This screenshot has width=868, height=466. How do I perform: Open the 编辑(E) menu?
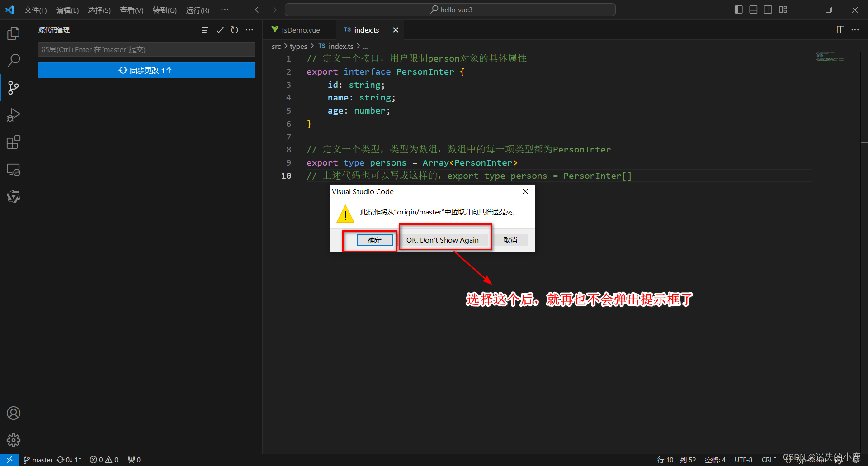click(x=67, y=10)
